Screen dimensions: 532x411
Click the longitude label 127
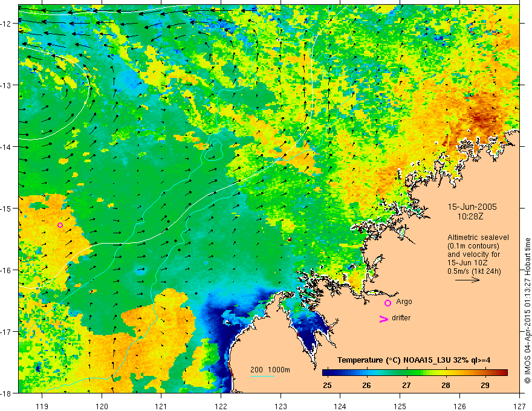(x=519, y=406)
